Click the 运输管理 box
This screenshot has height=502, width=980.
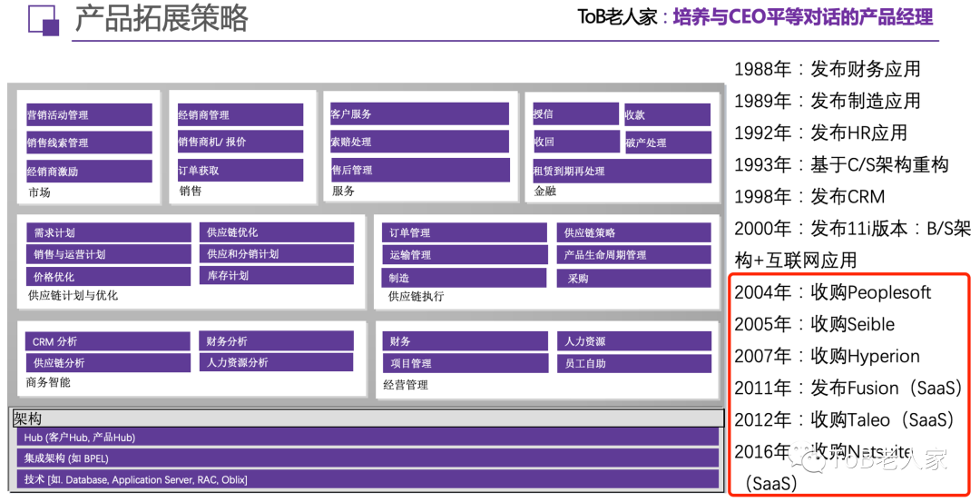tap(465, 254)
